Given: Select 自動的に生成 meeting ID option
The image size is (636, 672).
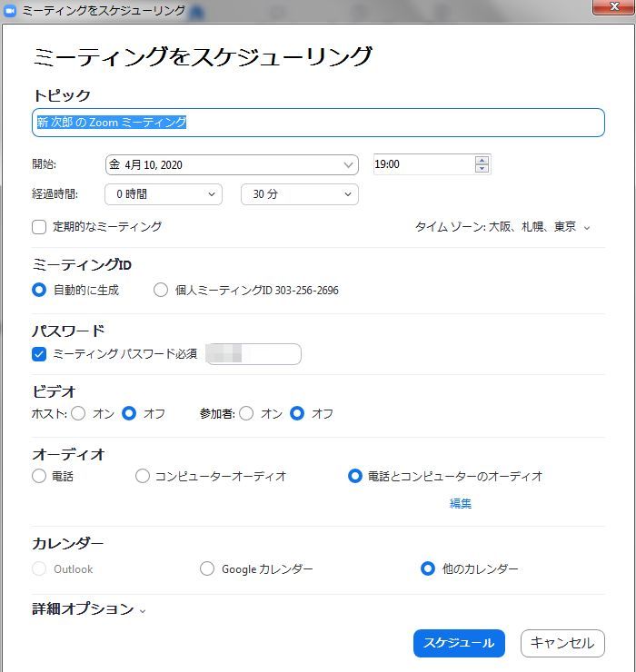Looking at the screenshot, I should tap(39, 291).
